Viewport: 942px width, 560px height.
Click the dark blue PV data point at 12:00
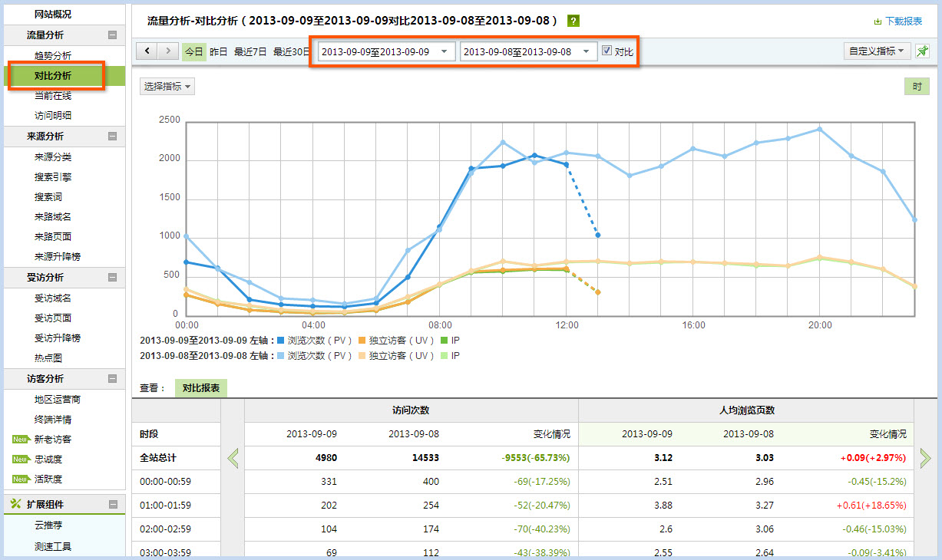pyautogui.click(x=567, y=164)
